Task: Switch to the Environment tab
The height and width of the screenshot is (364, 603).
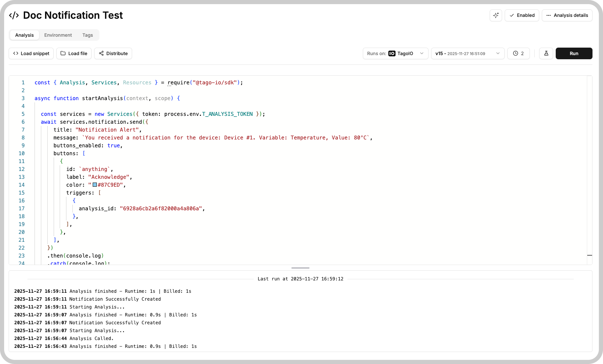Action: click(58, 35)
